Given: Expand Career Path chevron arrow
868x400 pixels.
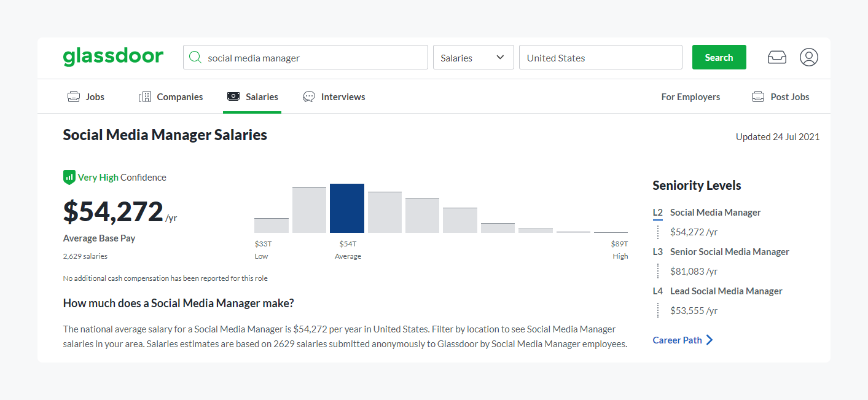Looking at the screenshot, I should [x=710, y=340].
